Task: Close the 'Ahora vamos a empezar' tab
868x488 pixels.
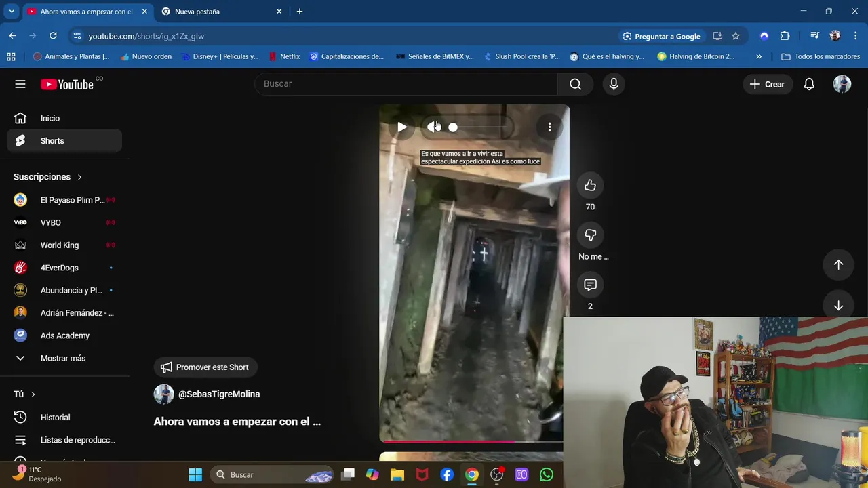Action: point(144,12)
